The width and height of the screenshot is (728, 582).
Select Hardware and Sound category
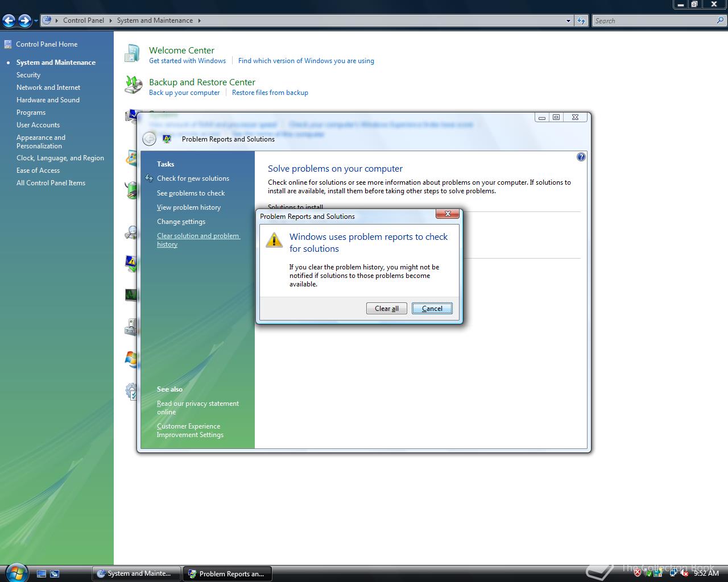tap(48, 100)
